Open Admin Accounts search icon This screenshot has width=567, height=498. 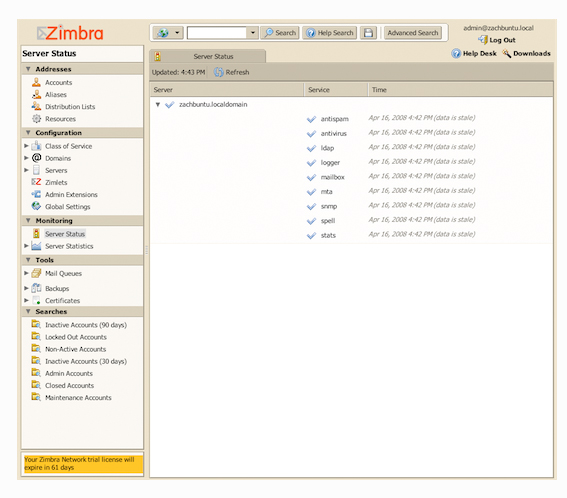tap(36, 373)
